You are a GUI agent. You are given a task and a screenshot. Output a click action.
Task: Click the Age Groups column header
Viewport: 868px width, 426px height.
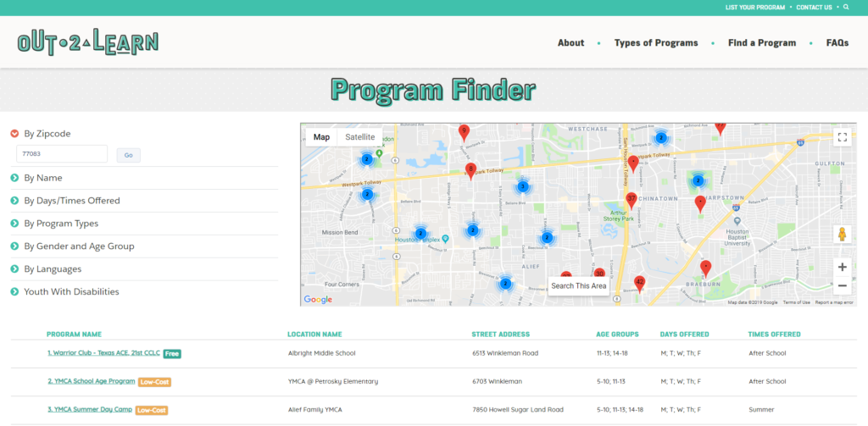[617, 335]
